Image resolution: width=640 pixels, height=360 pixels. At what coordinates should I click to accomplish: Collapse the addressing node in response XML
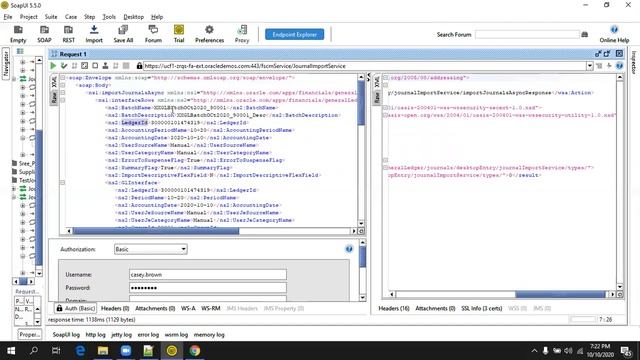385,78
